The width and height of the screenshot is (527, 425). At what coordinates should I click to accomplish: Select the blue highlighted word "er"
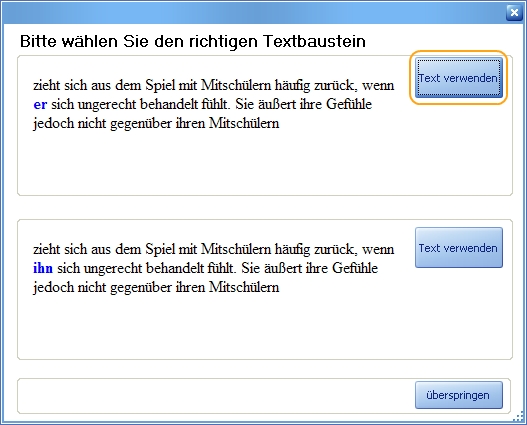coord(40,104)
